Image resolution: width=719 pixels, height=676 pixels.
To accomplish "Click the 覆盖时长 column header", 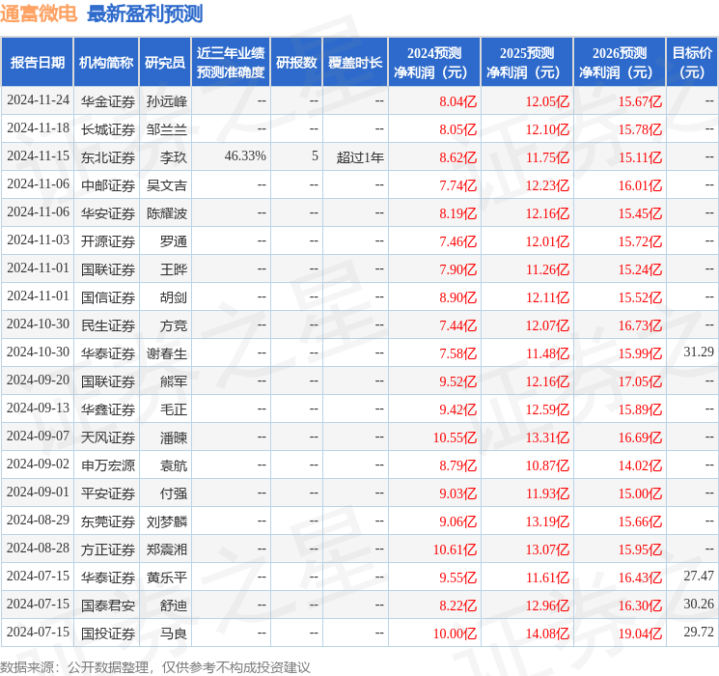I will pos(355,62).
